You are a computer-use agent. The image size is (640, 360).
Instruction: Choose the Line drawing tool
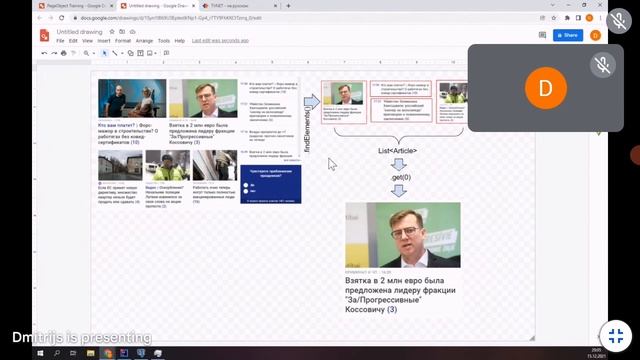point(115,53)
